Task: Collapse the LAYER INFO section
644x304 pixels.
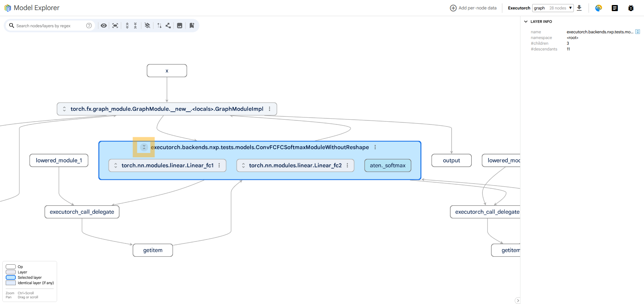Action: (526, 22)
